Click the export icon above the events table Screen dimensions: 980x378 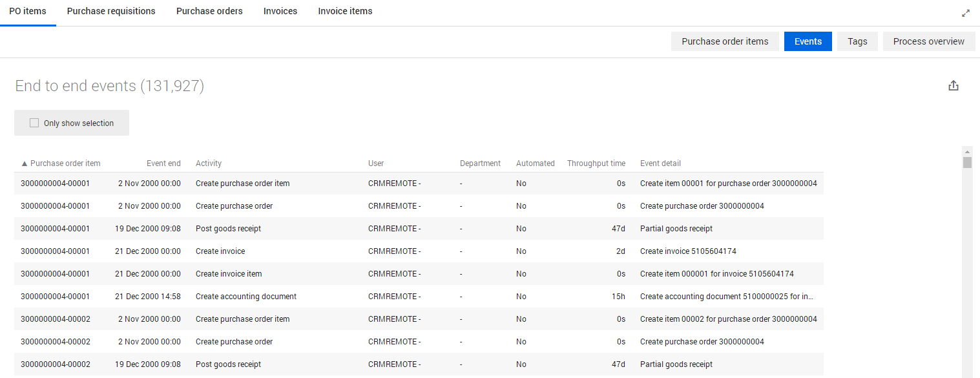953,86
